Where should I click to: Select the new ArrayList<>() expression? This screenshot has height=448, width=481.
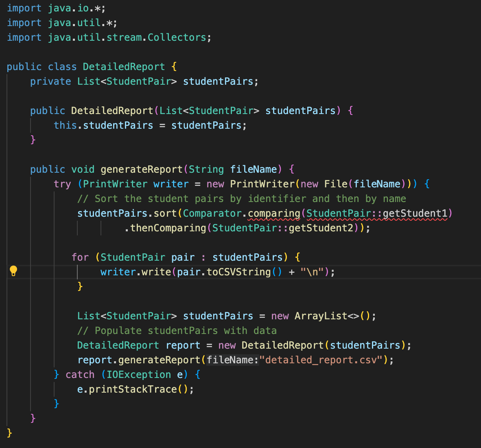click(x=320, y=316)
